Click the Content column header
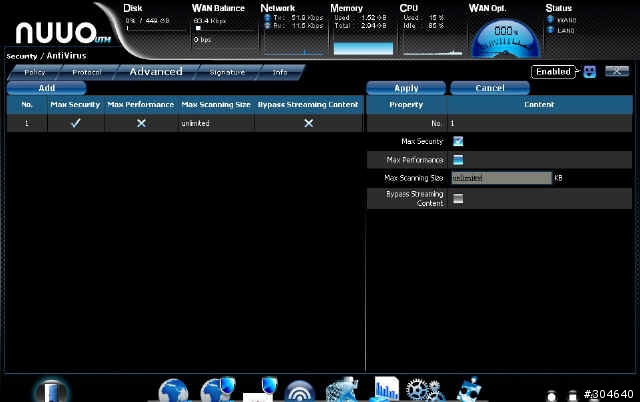 tap(539, 104)
